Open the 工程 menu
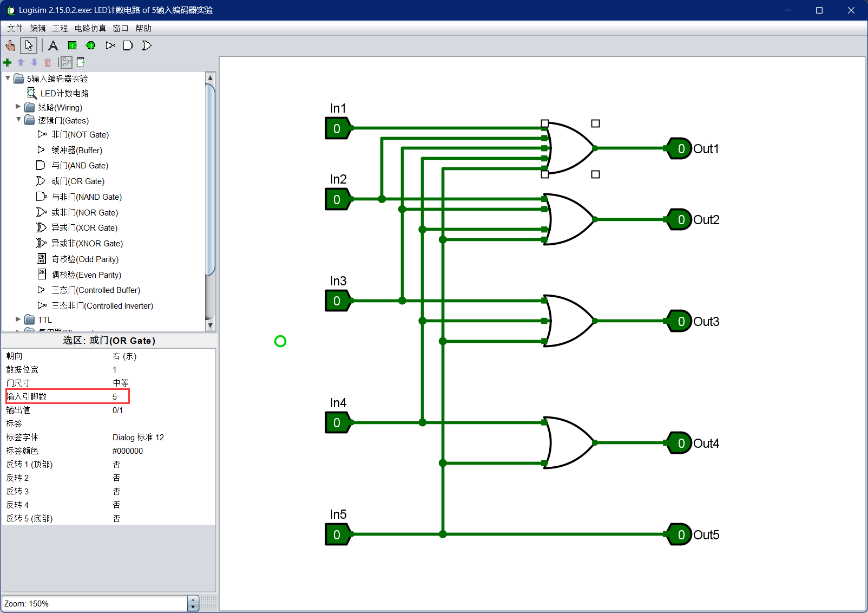The width and height of the screenshot is (868, 613). 60,28
